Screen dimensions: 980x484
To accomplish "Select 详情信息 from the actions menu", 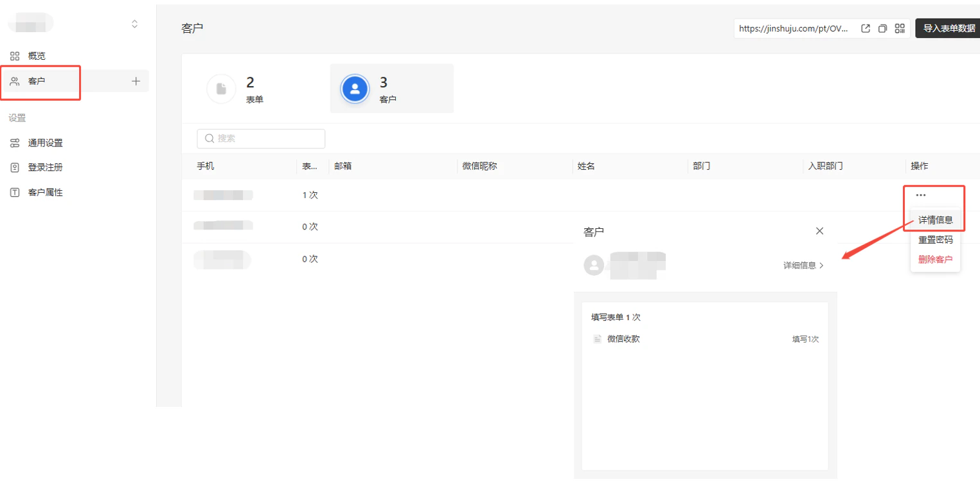I will click(x=935, y=220).
